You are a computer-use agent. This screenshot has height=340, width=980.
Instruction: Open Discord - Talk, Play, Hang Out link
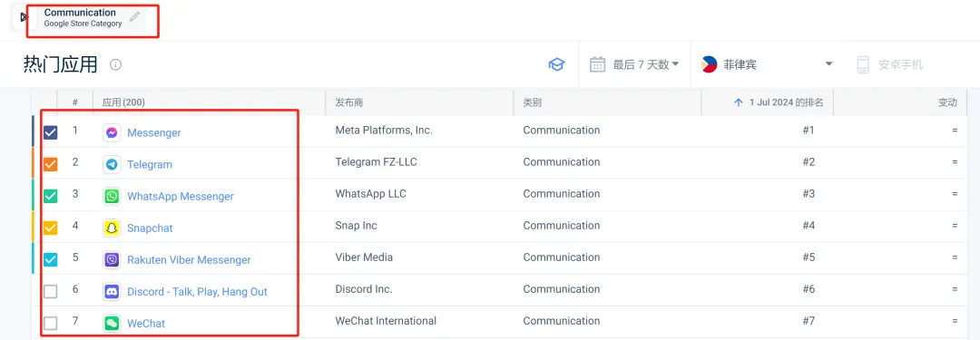pos(197,292)
